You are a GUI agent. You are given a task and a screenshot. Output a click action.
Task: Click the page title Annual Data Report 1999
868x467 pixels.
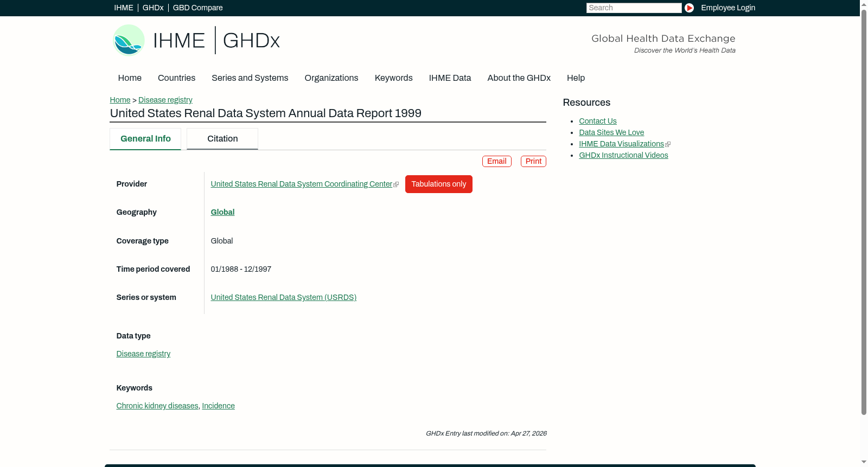pyautogui.click(x=265, y=113)
